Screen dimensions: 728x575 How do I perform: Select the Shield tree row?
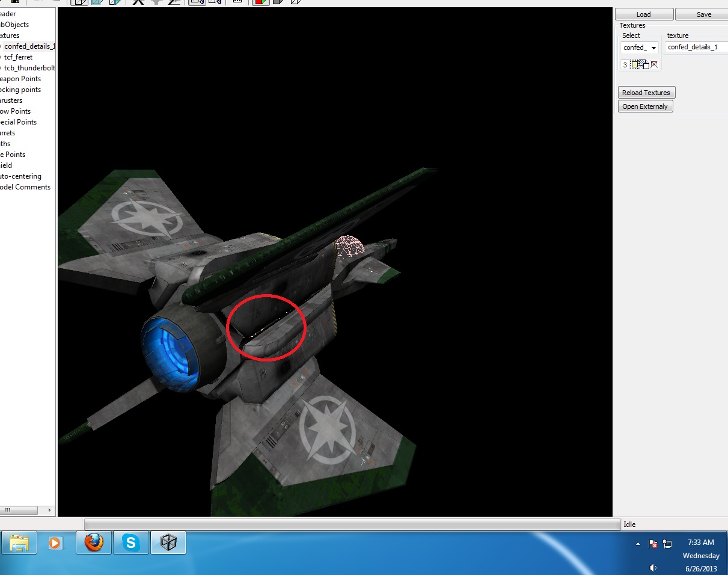6,165
